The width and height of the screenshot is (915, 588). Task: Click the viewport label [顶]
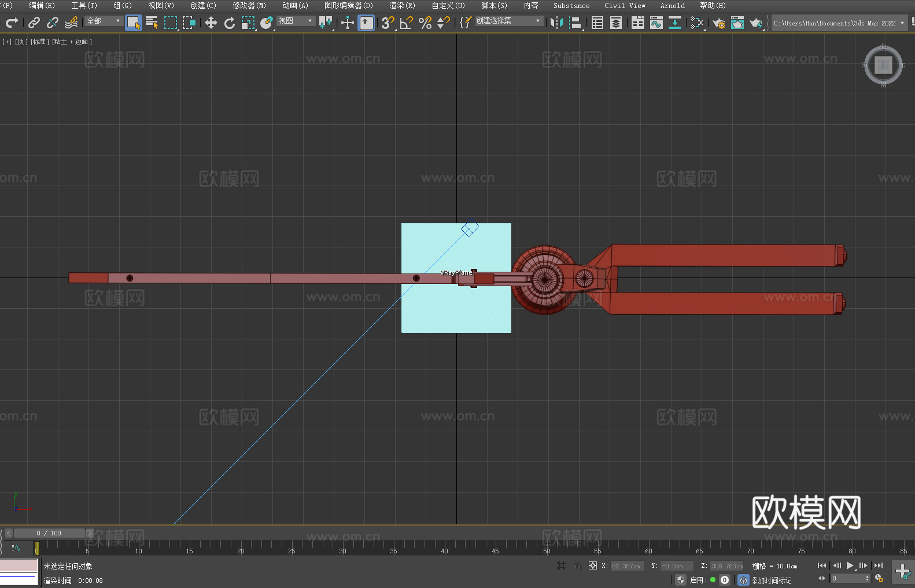point(21,42)
